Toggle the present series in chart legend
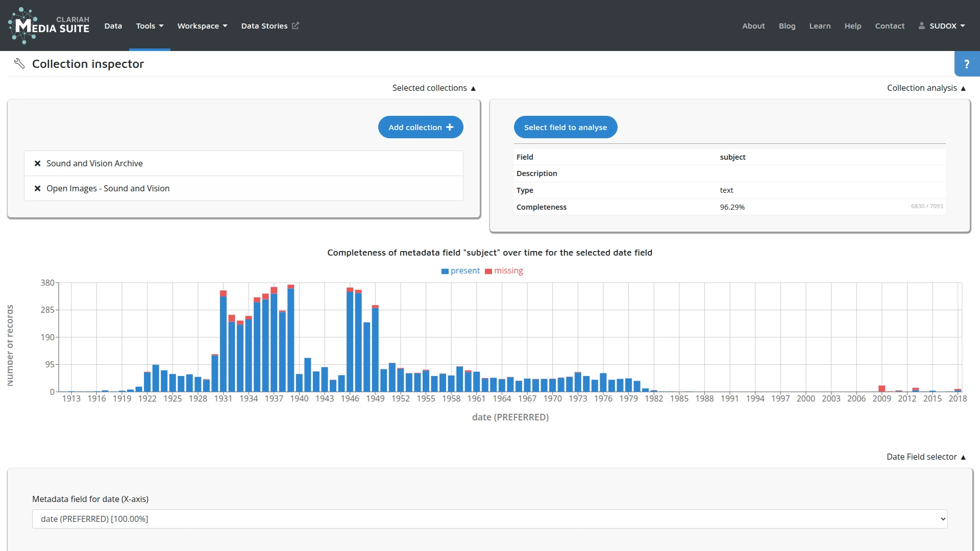Viewport: 980px width, 551px height. (460, 271)
